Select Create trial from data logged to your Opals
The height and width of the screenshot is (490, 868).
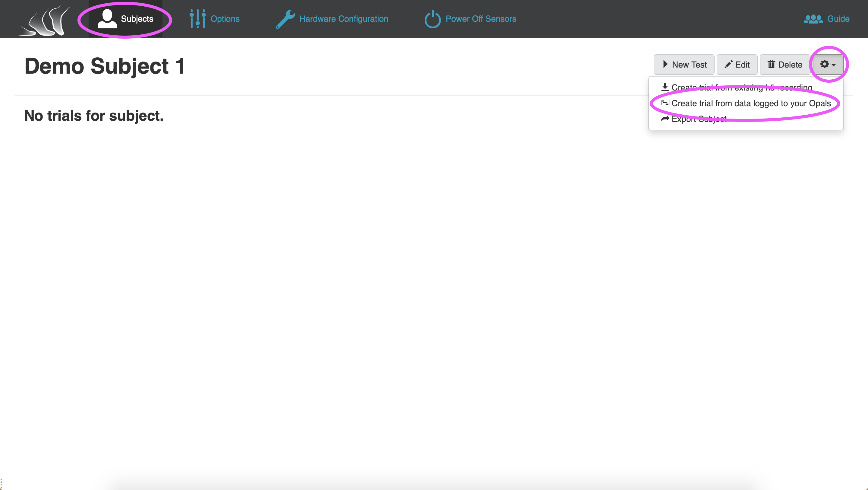click(746, 103)
